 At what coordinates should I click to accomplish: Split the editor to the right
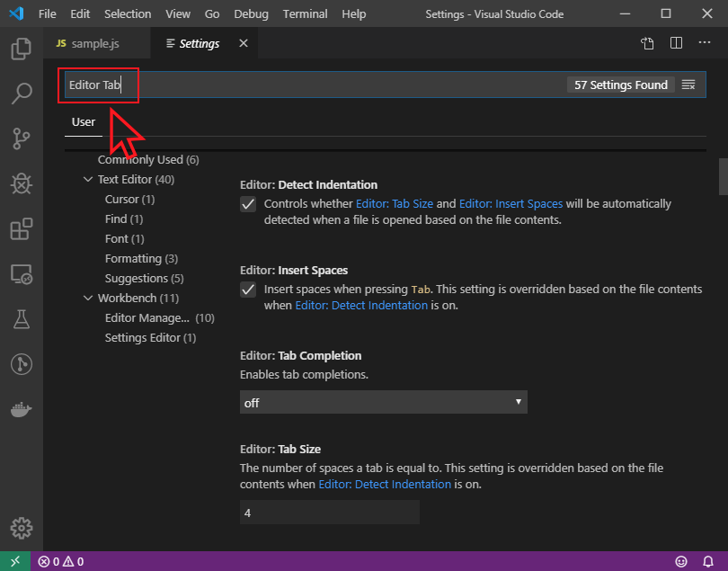[676, 43]
